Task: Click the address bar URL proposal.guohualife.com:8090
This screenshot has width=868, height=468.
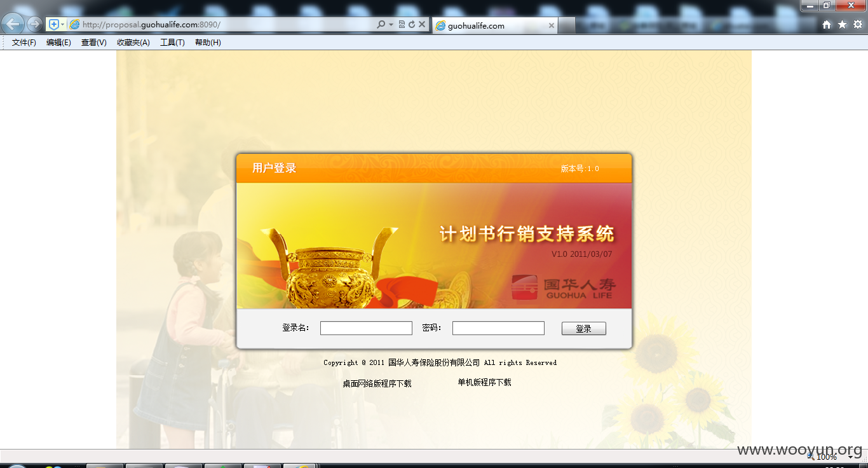Action: tap(151, 25)
